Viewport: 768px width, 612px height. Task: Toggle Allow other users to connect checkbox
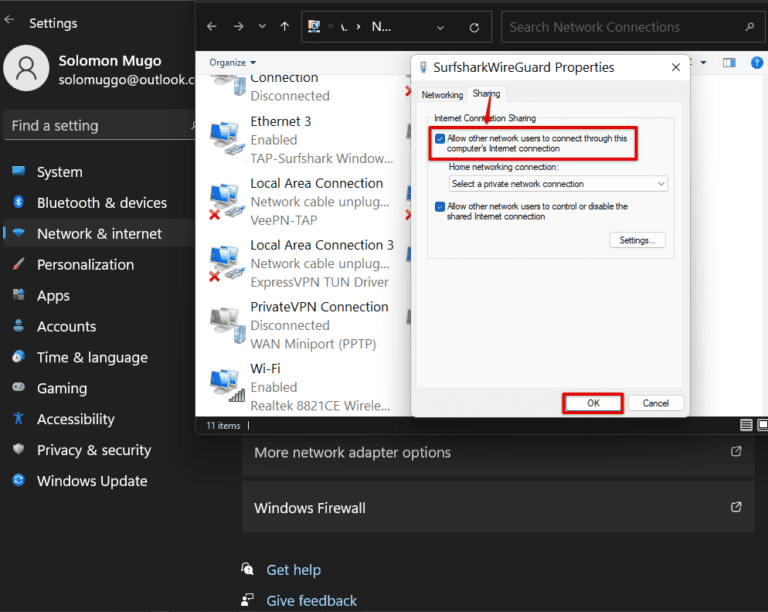(x=440, y=139)
